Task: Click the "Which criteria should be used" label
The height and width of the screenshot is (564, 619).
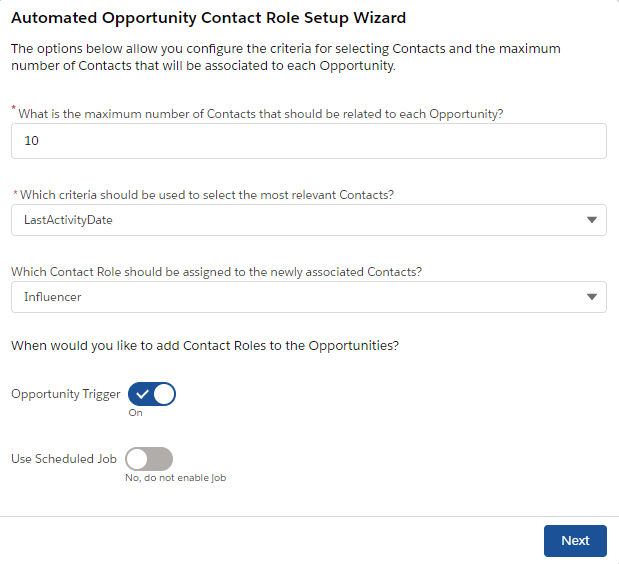Action: (x=207, y=195)
